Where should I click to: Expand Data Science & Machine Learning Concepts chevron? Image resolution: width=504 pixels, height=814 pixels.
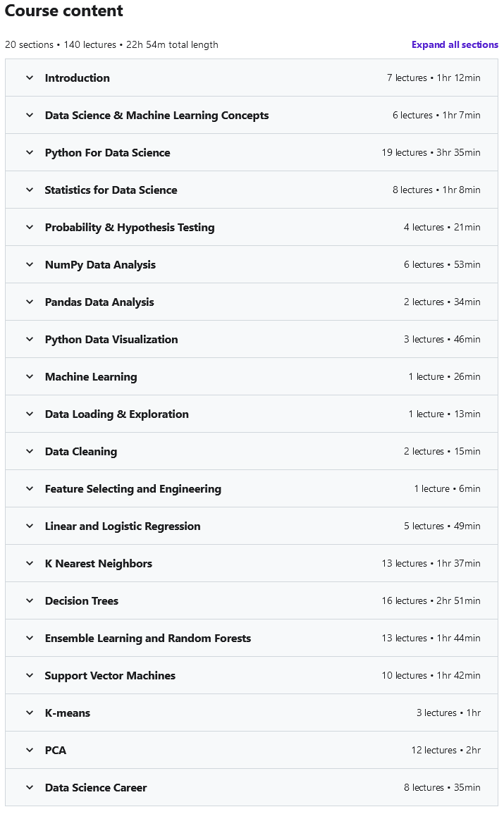coord(30,116)
